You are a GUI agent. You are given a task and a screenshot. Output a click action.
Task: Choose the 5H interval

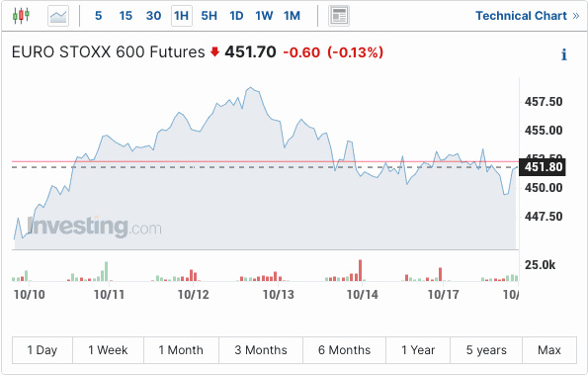(210, 16)
